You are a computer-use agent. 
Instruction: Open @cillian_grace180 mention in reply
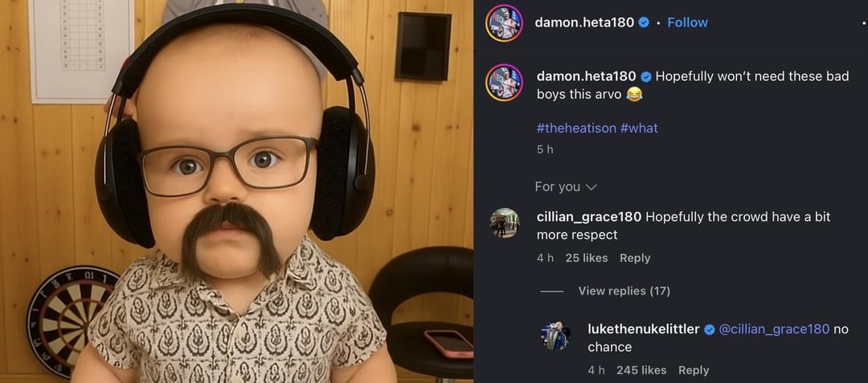coord(774,329)
